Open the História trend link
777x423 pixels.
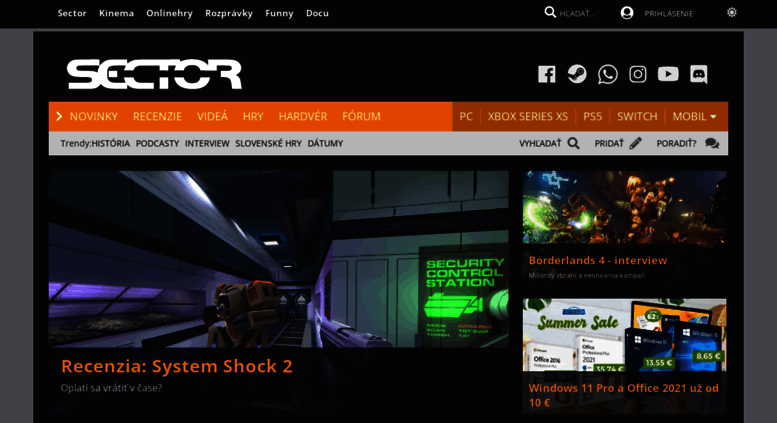click(x=111, y=144)
